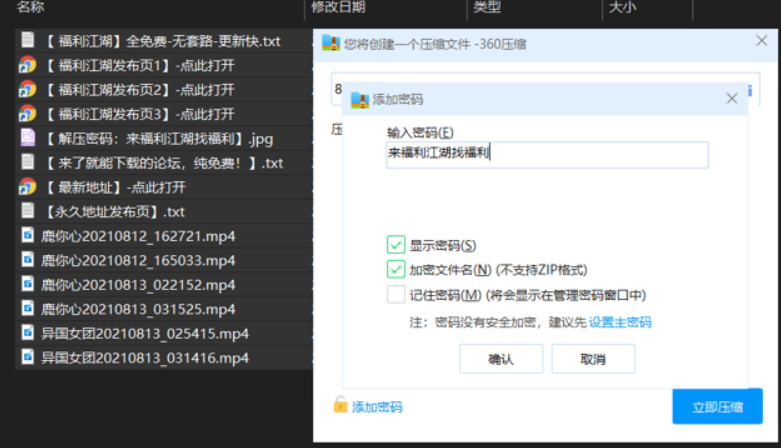
Task: Enable the 记住密码 checkbox
Action: (396, 295)
